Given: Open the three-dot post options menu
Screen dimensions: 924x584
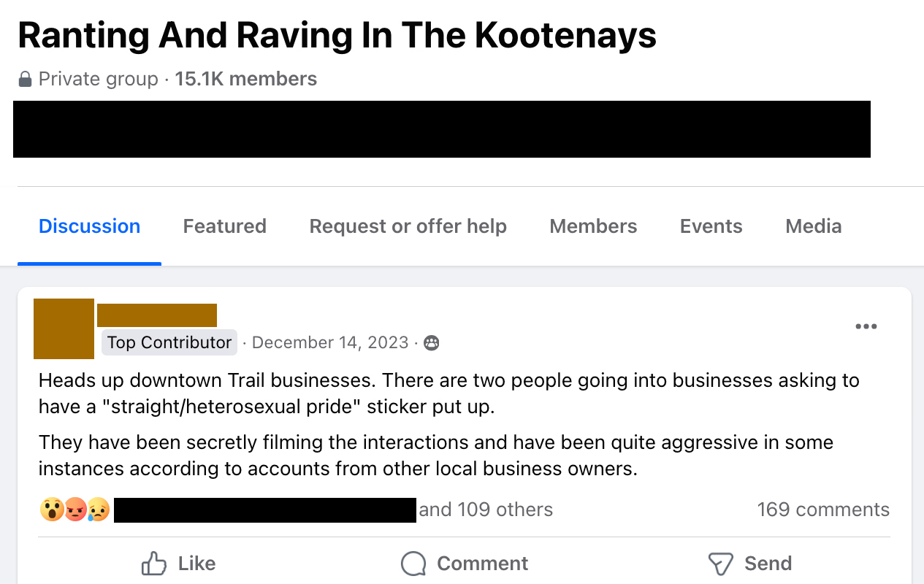Looking at the screenshot, I should pos(866,326).
